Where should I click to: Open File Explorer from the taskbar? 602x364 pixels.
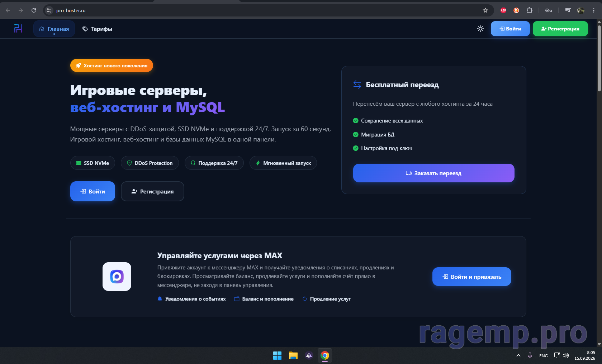(x=293, y=355)
